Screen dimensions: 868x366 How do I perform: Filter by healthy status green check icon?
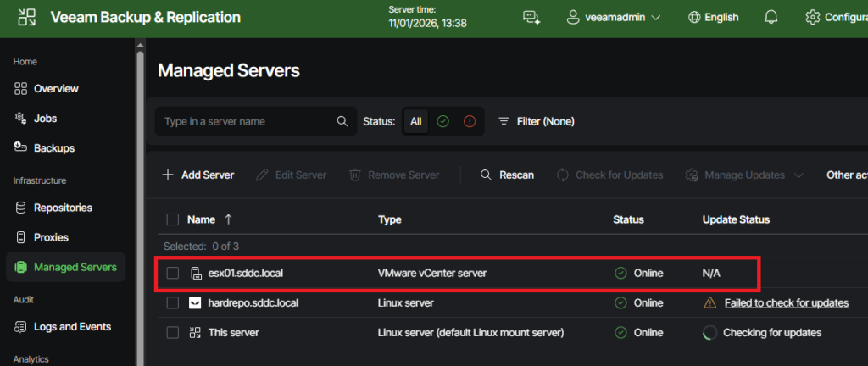(x=442, y=121)
